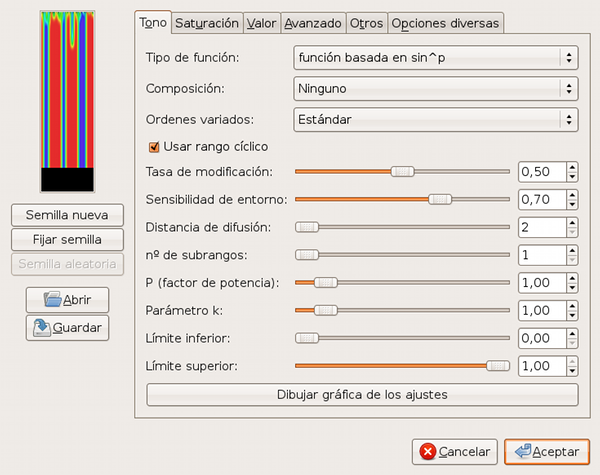Click Dibujar gráfica de los ajustes
This screenshot has height=475, width=600.
[362, 394]
